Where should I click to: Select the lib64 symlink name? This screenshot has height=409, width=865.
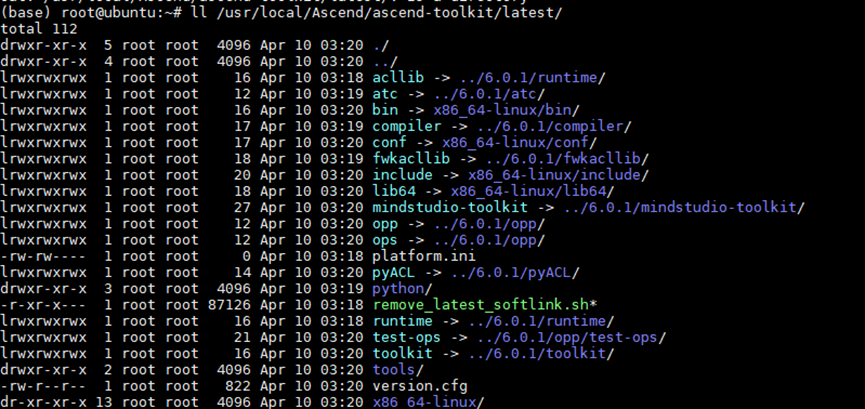(x=394, y=191)
